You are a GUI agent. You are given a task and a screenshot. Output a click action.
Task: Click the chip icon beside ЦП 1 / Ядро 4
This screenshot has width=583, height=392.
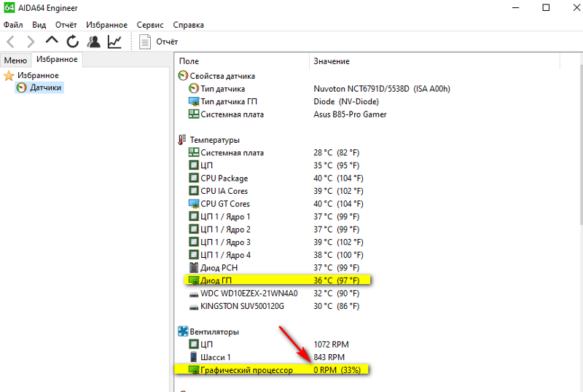coord(194,255)
